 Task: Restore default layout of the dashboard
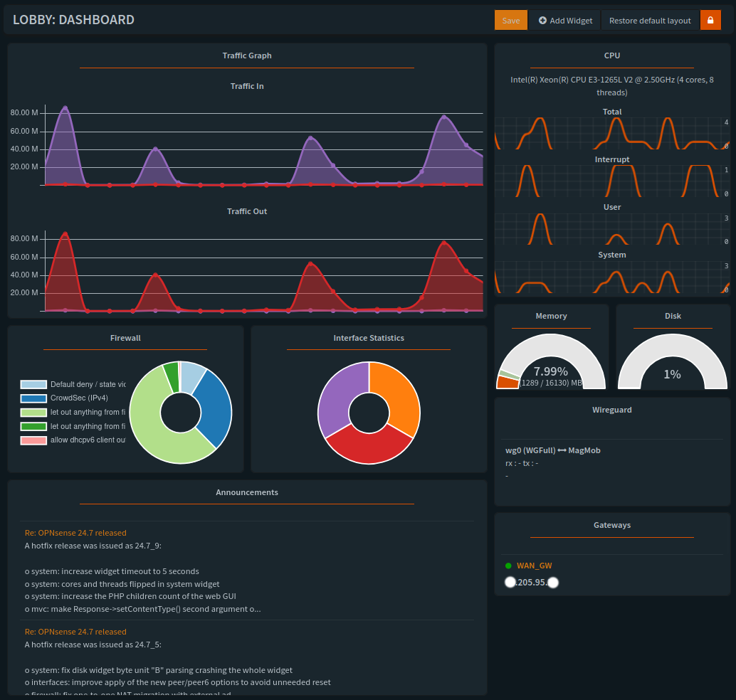(649, 20)
